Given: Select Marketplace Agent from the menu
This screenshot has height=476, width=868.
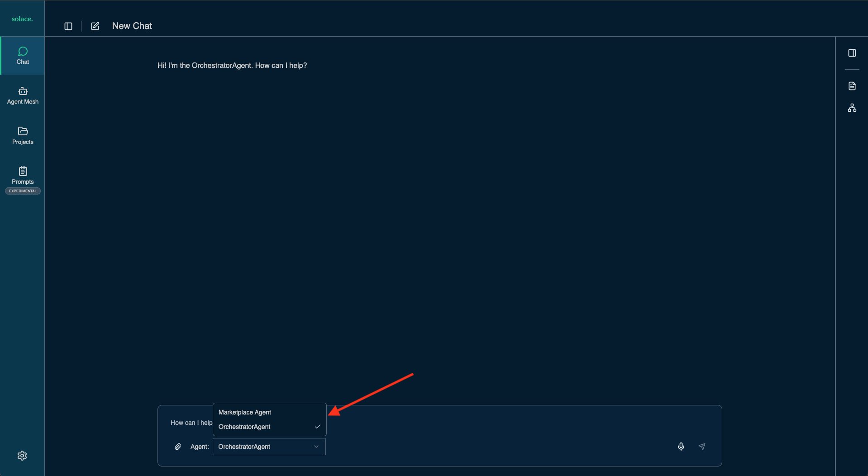Looking at the screenshot, I should click(x=244, y=412).
